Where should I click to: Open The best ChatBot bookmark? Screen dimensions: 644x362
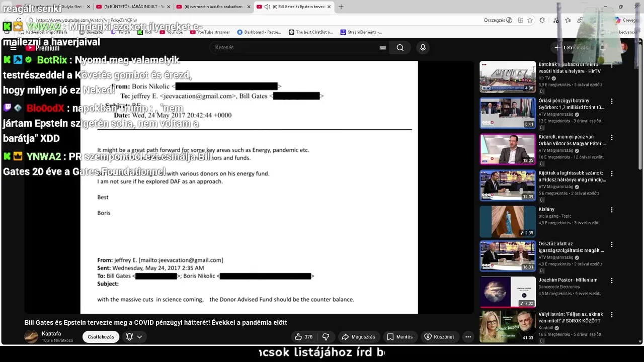(x=310, y=32)
